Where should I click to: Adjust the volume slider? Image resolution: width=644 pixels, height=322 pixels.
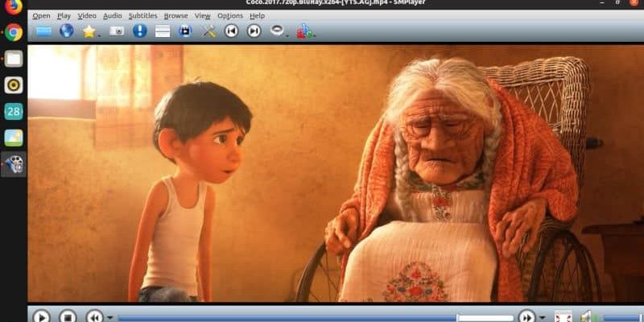click(623, 318)
